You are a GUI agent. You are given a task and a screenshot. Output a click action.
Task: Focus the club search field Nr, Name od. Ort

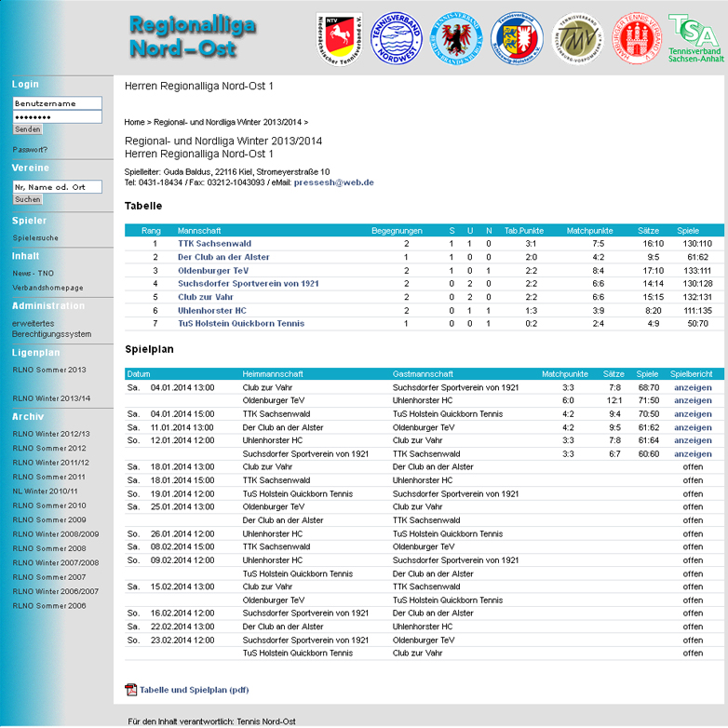[x=57, y=186]
